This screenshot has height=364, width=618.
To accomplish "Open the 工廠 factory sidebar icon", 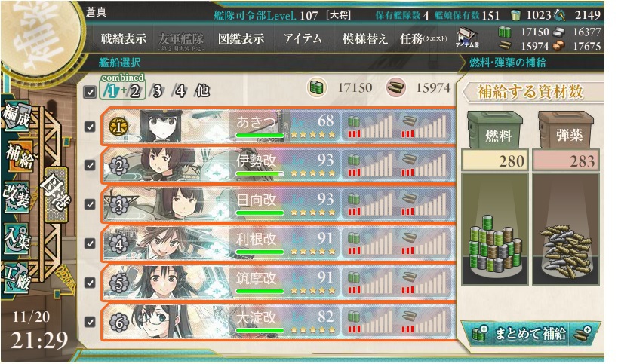I will click(17, 278).
